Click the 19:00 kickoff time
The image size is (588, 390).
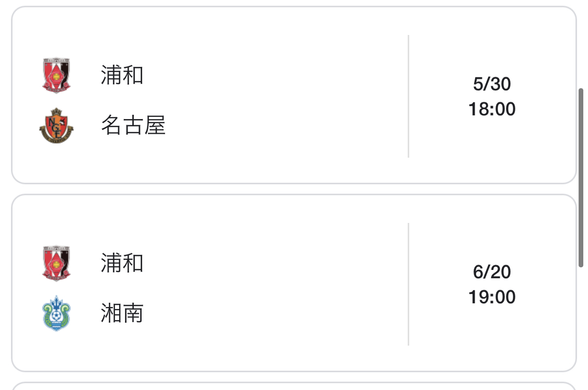[x=492, y=297]
